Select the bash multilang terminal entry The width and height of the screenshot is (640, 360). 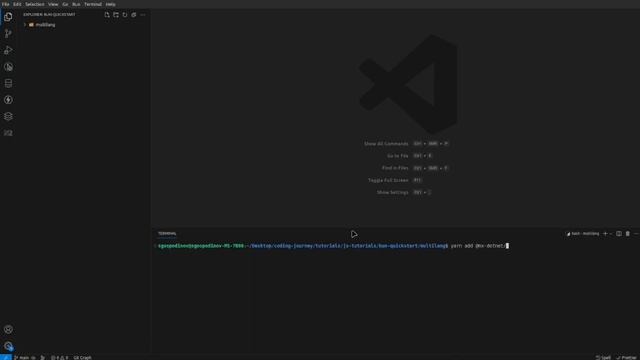pyautogui.click(x=582, y=234)
